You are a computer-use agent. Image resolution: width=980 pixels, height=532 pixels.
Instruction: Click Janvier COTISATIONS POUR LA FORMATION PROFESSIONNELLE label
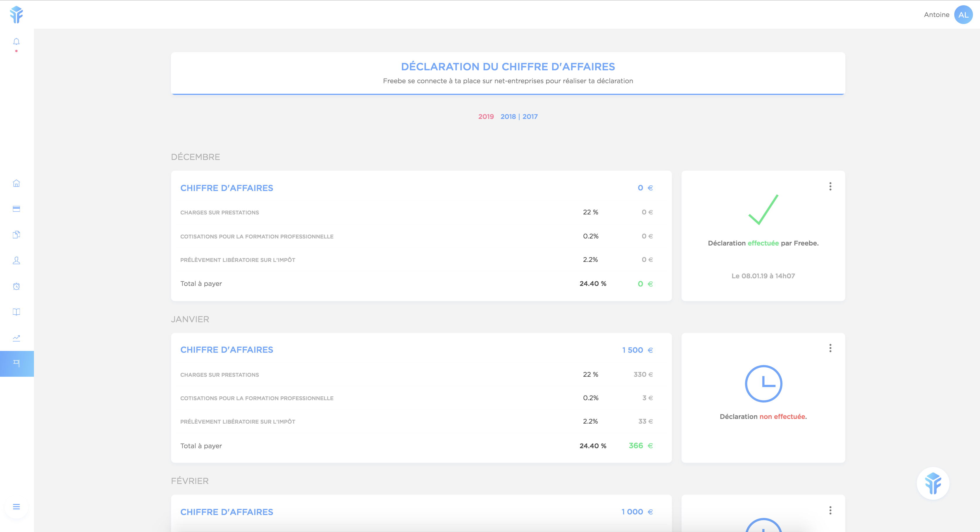257,398
